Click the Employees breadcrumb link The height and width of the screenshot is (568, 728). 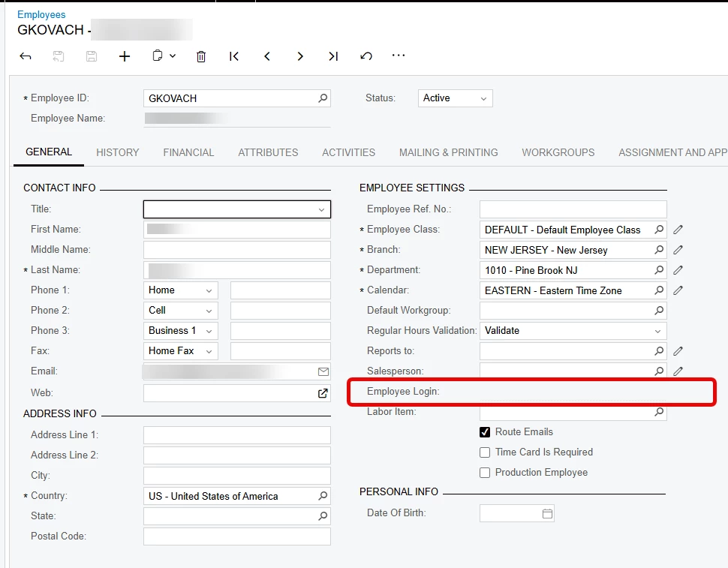[x=41, y=15]
